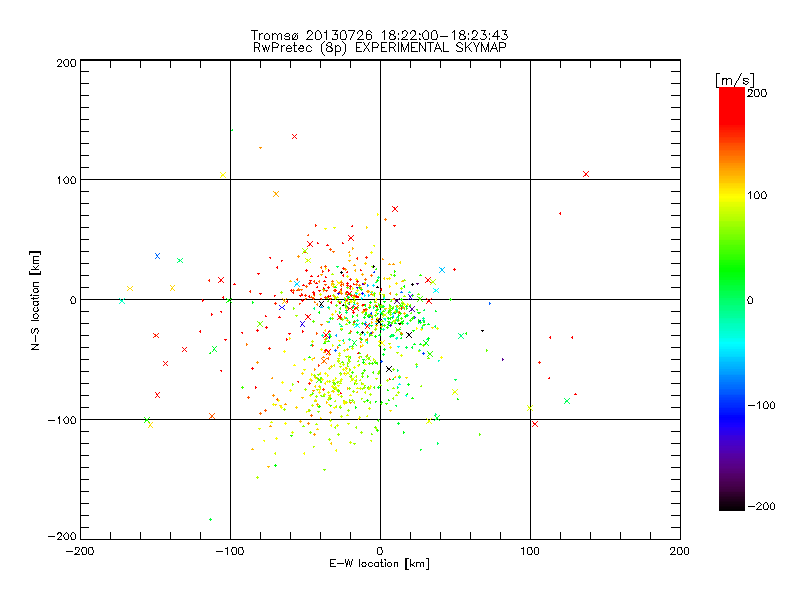Click the x-axis '-200' tick label

(x=80, y=551)
